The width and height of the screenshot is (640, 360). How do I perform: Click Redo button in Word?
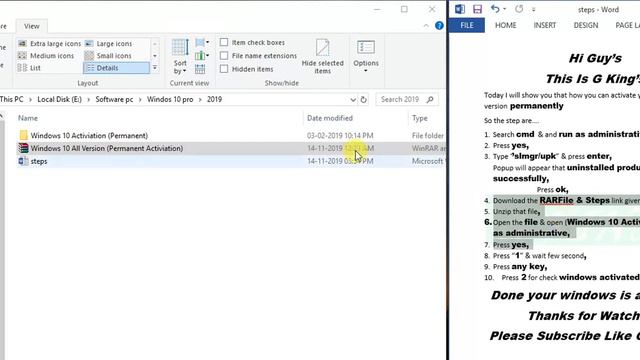point(519,9)
